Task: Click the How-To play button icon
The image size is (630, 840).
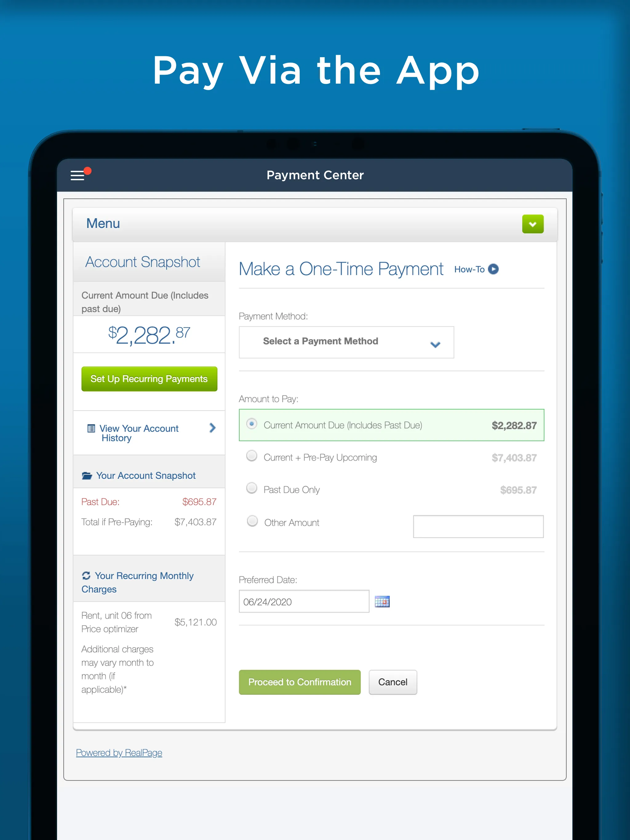Action: tap(496, 268)
